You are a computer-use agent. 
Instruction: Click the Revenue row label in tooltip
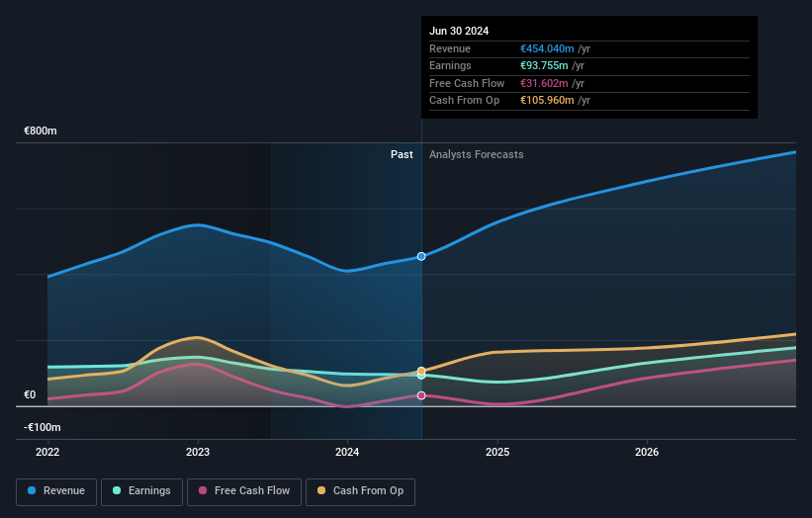450,48
